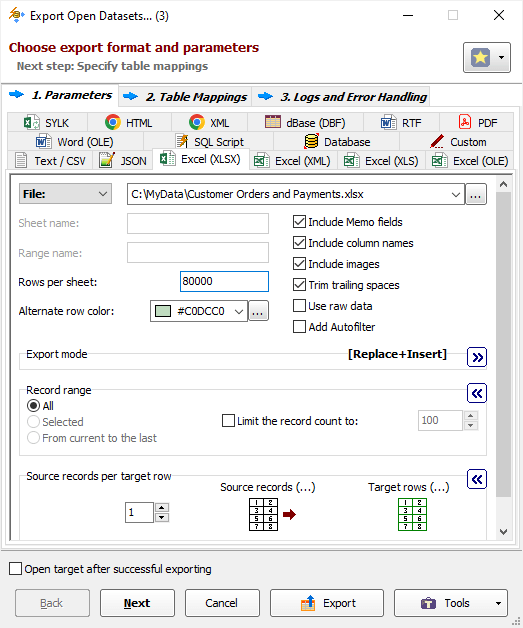
Task: Click source records per target row field
Action: tap(139, 513)
